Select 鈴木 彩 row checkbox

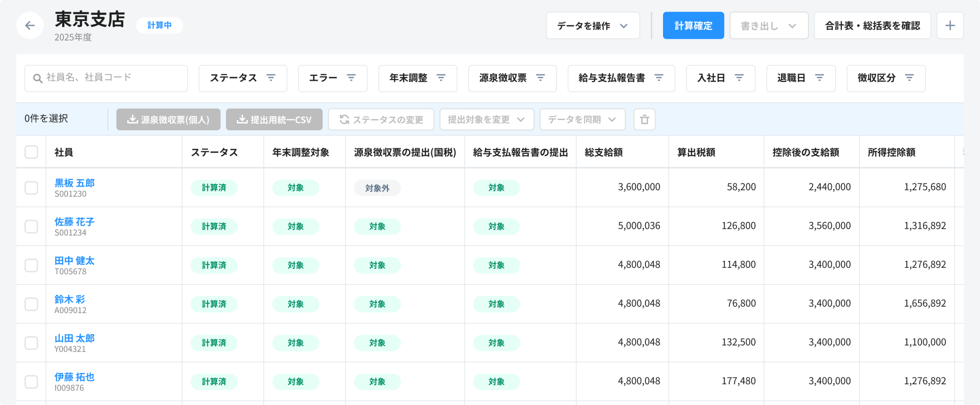(x=31, y=304)
